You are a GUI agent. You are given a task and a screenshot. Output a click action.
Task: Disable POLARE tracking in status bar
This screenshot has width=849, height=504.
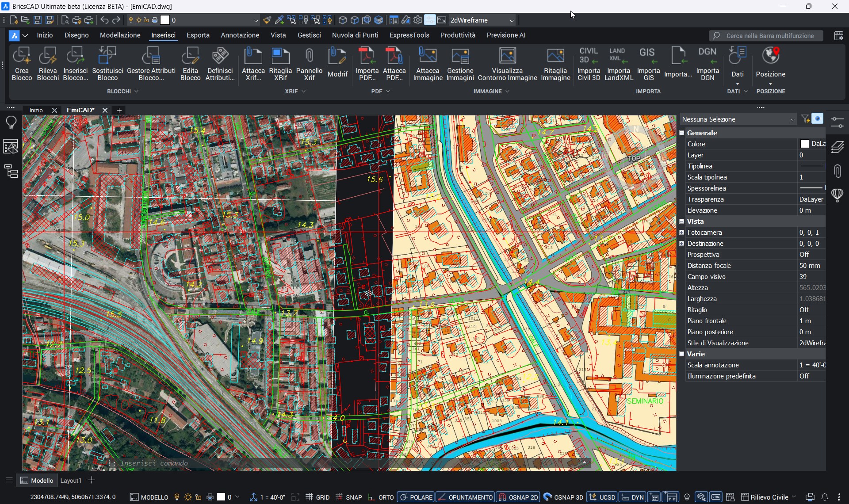416,497
